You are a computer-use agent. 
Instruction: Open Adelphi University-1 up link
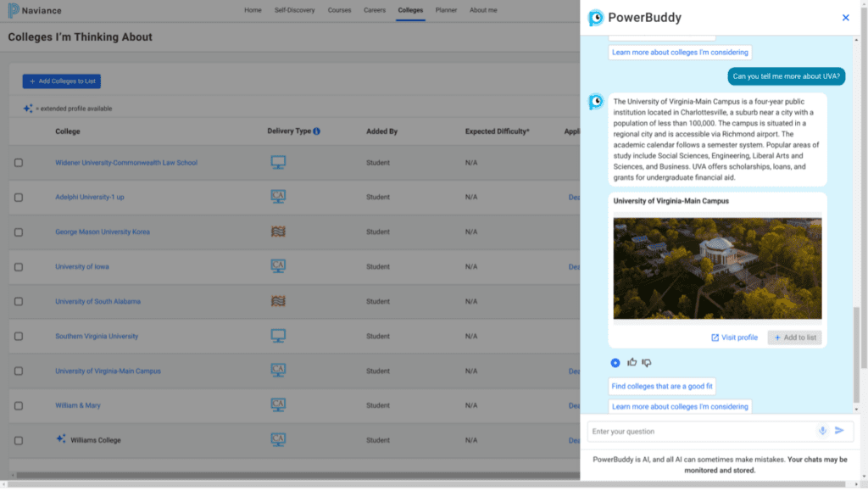click(x=90, y=197)
